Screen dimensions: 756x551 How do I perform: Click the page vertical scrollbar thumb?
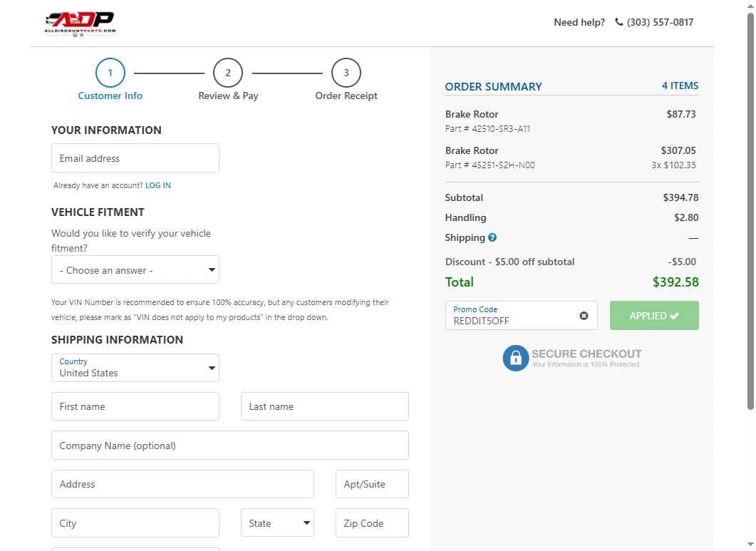(750, 211)
